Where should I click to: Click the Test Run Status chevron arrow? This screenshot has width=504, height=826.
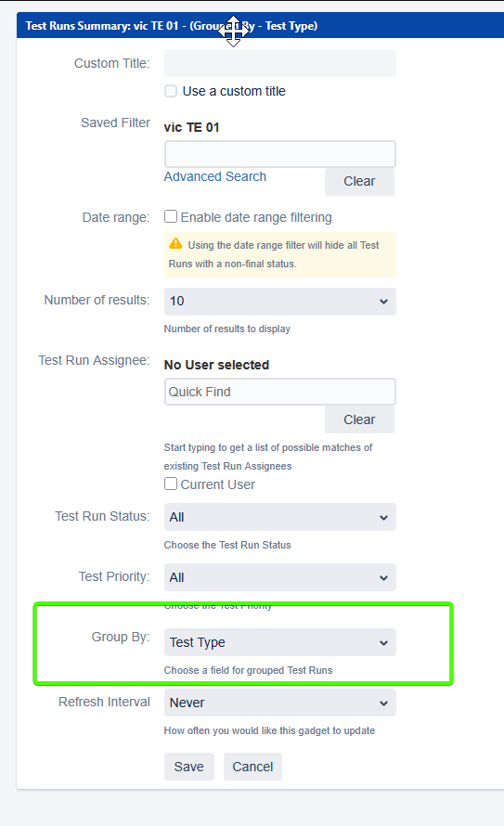click(384, 517)
